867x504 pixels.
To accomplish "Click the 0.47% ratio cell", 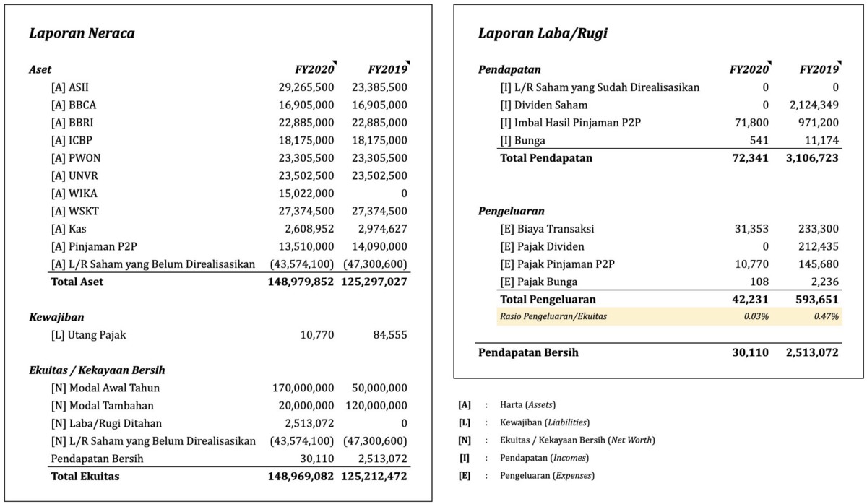I will 826,316.
